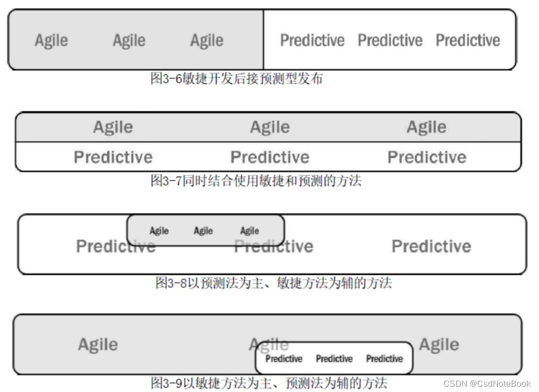Click the 图3-7同时结合使用敏捷和预测的方法 caption
This screenshot has height=392, width=539.
click(x=256, y=181)
